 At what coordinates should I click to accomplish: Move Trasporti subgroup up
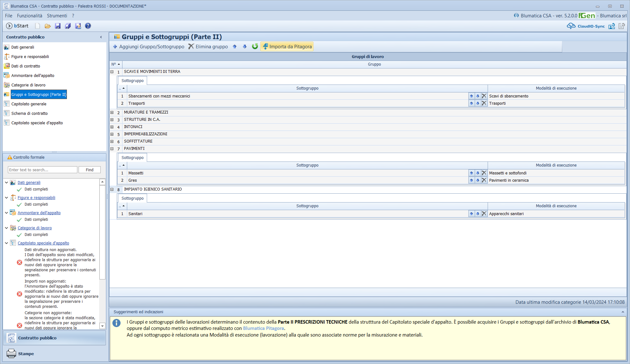pos(472,103)
